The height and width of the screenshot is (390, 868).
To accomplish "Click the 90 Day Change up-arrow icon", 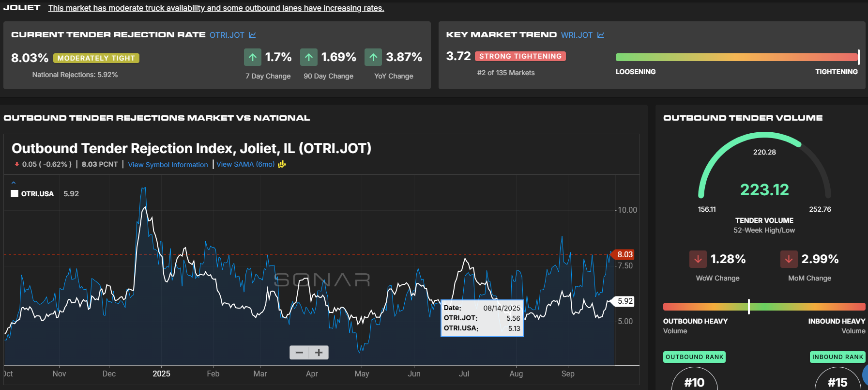I will (309, 57).
